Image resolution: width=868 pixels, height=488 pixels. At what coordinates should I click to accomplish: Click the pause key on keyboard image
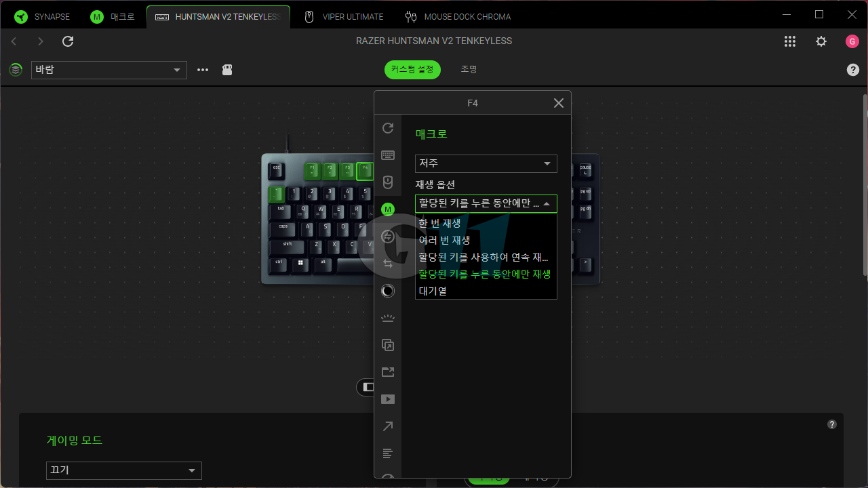[x=585, y=169]
